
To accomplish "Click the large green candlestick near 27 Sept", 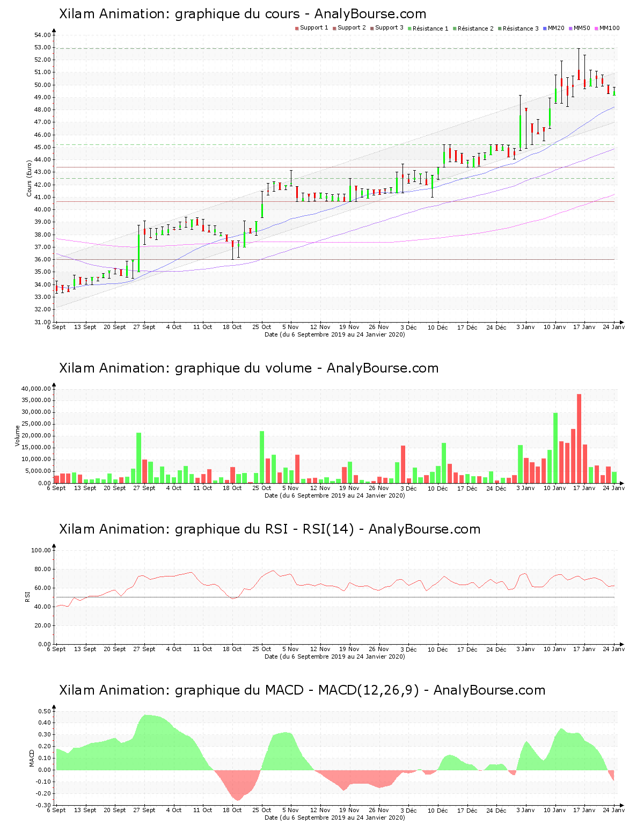I will (x=138, y=253).
